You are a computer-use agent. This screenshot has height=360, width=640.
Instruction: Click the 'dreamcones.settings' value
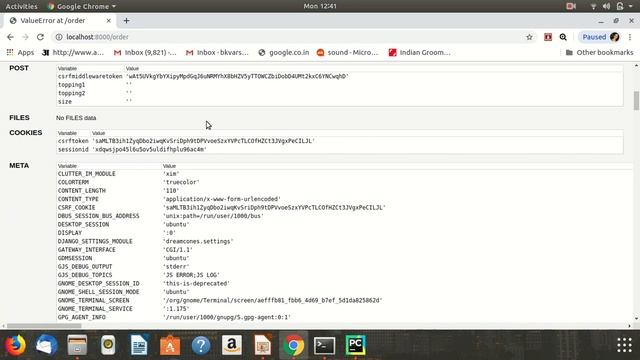(198, 241)
